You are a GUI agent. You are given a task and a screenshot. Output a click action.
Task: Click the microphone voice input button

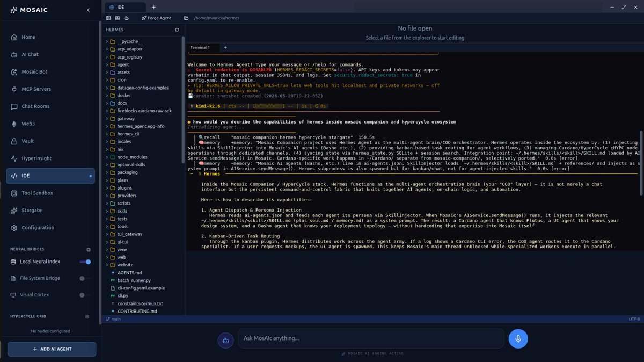(x=518, y=338)
